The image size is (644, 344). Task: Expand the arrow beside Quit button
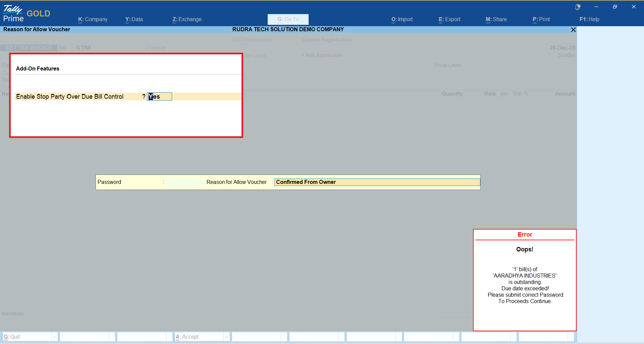coord(54,337)
